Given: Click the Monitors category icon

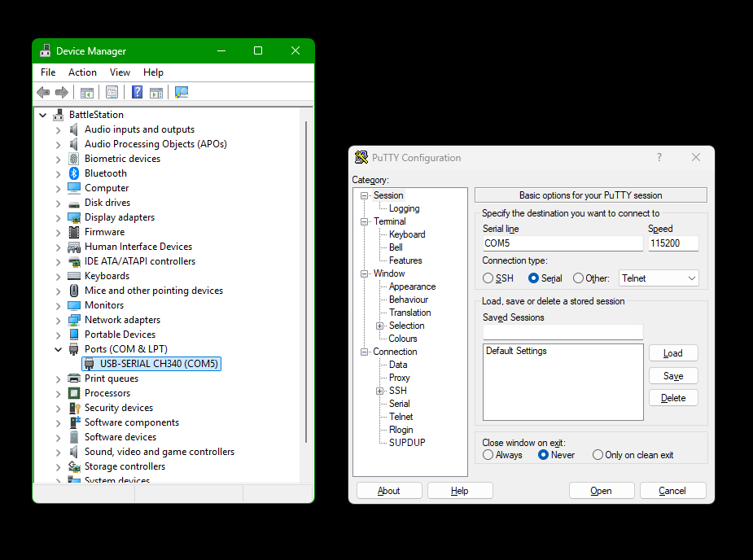Looking at the screenshot, I should coord(74,305).
